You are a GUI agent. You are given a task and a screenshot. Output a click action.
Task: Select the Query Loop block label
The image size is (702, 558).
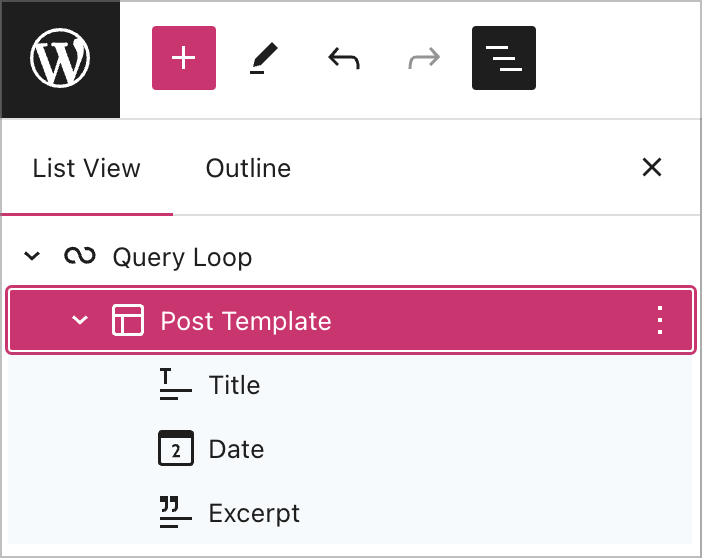coord(182,257)
